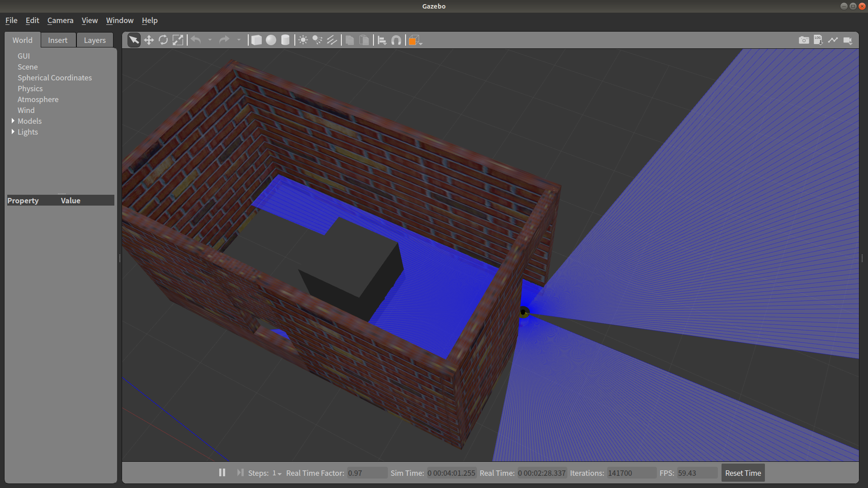Viewport: 868px width, 488px height.
Task: Open the orange view angle selector
Action: [414, 41]
